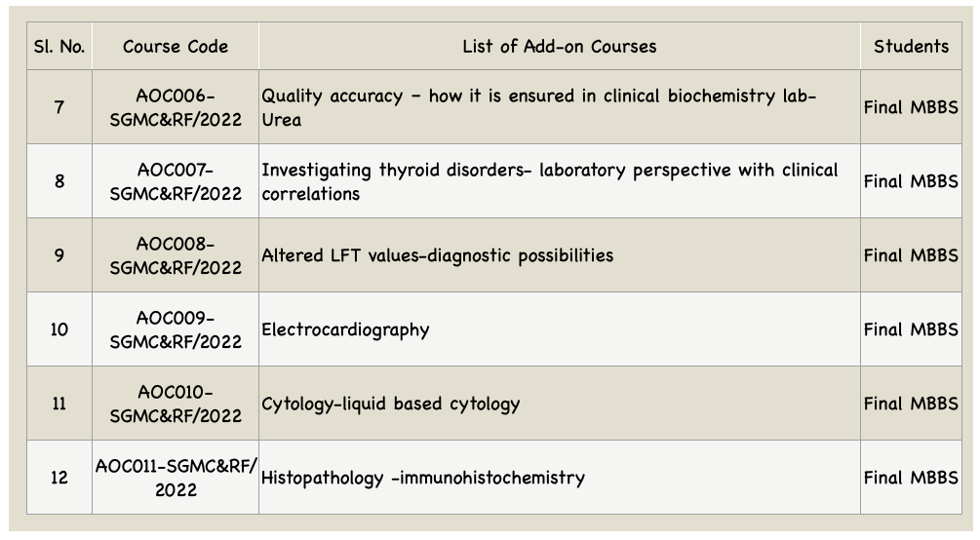980x540 pixels.
Task: Click course code AOC009-SGMC&RF/2022
Action: coord(176,329)
